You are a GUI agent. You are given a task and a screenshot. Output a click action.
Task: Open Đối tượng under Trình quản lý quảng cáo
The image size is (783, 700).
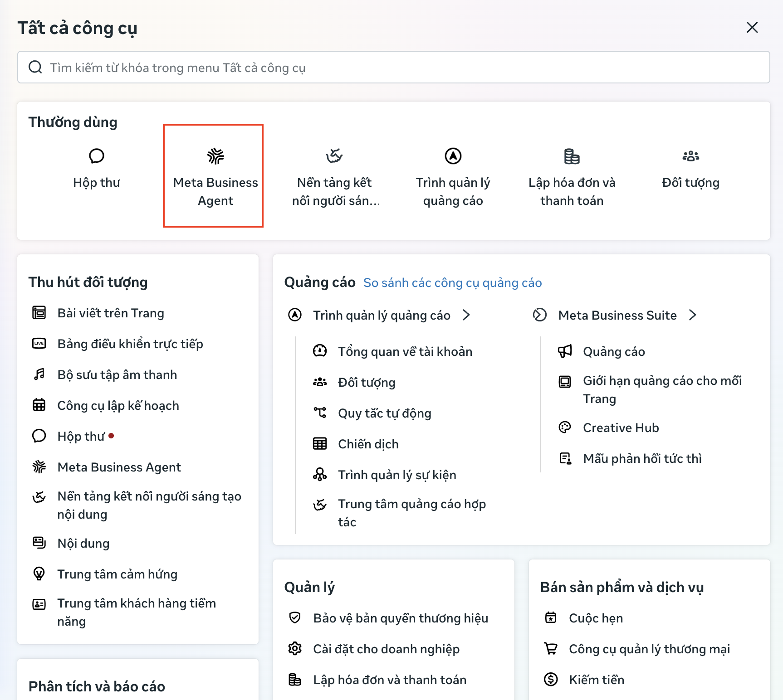tap(367, 382)
